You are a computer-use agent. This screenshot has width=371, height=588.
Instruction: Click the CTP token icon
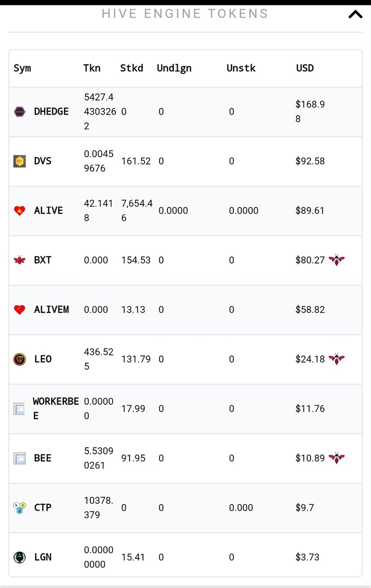tap(19, 508)
